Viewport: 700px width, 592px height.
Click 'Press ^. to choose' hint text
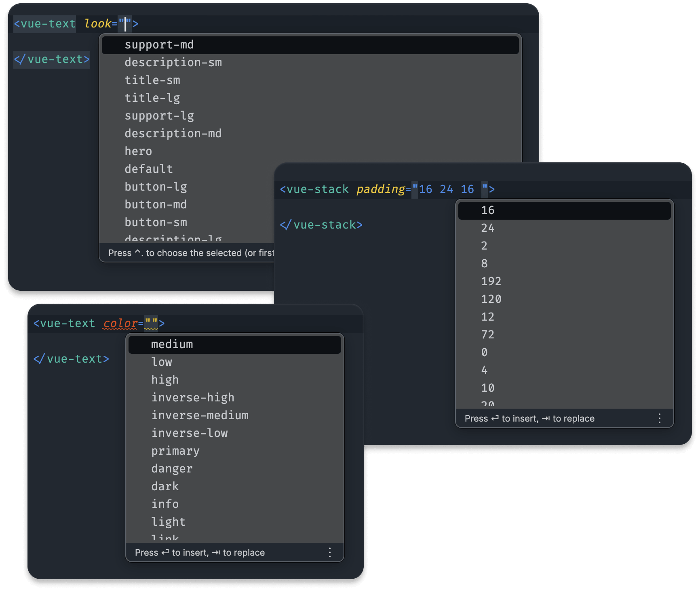191,253
